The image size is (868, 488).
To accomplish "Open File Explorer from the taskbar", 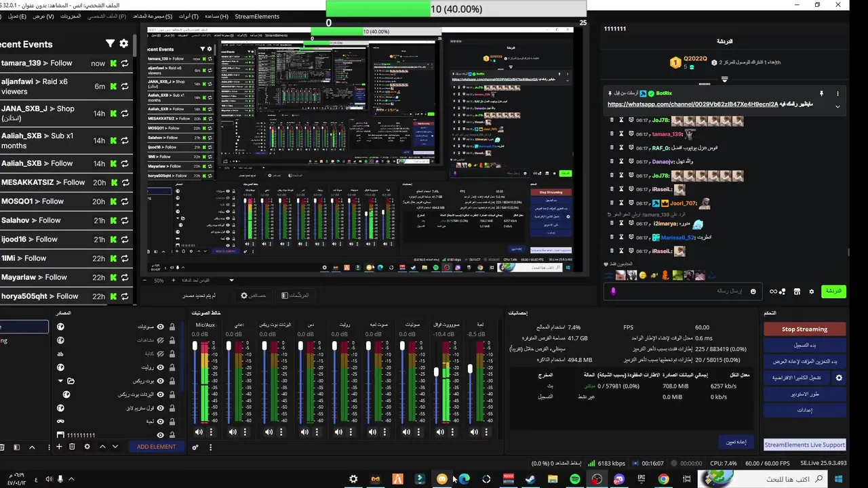I will pos(553,479).
